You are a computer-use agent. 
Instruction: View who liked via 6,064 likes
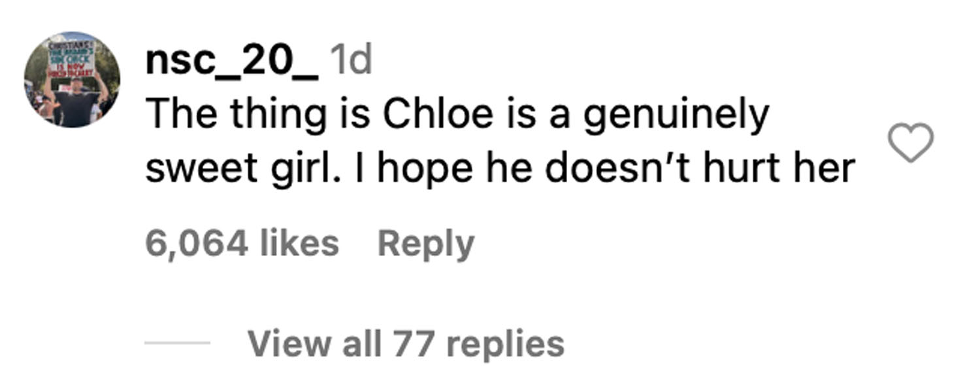242,244
